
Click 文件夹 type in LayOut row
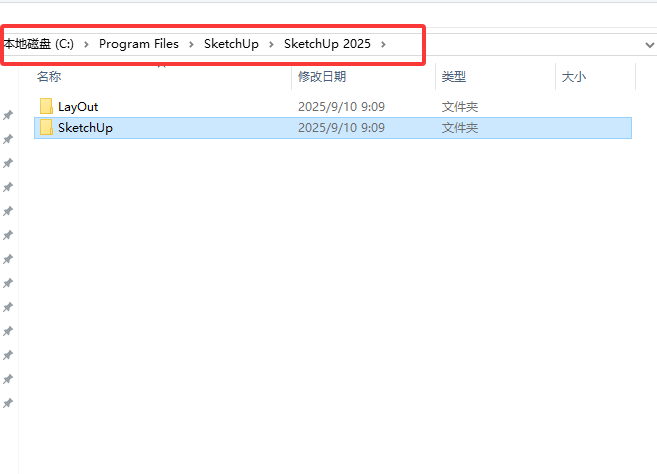click(460, 107)
